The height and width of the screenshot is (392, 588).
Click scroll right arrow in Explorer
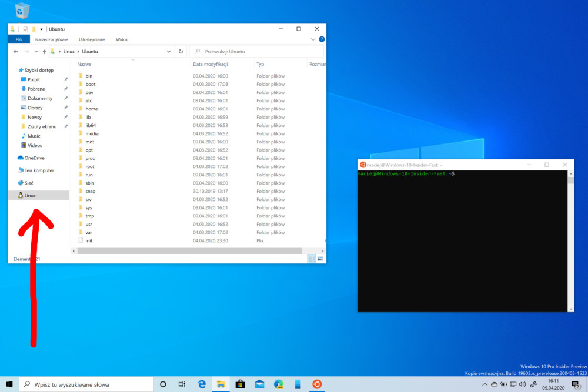[x=322, y=251]
